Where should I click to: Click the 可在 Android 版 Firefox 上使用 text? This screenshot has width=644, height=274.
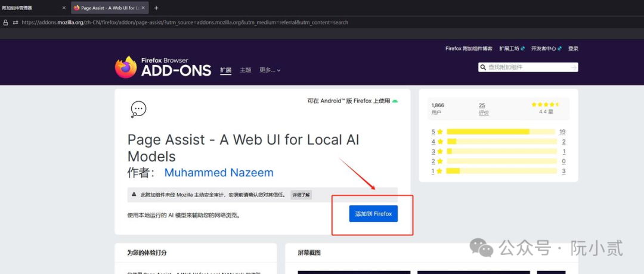pos(349,101)
